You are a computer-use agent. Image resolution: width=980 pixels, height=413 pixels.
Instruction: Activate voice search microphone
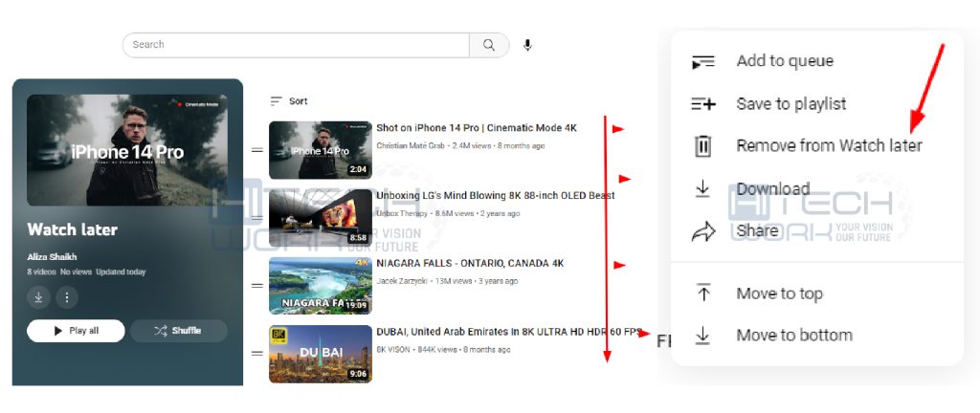pos(527,45)
